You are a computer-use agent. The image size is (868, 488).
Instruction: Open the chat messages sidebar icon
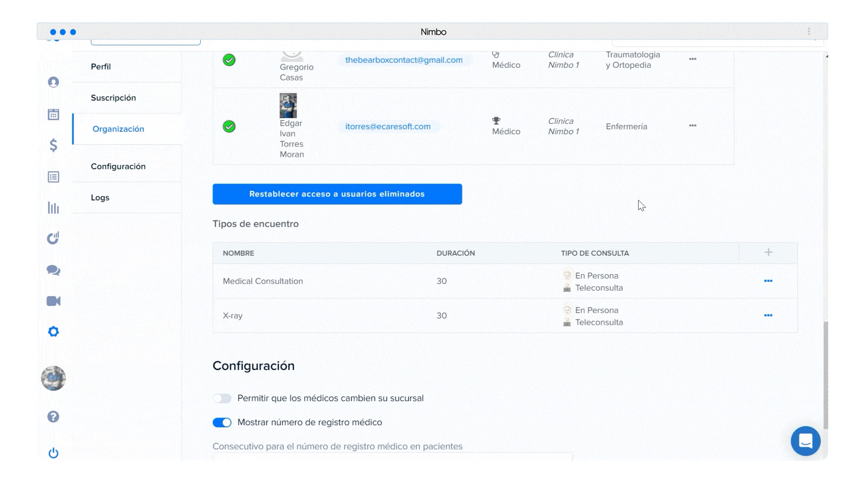53,270
